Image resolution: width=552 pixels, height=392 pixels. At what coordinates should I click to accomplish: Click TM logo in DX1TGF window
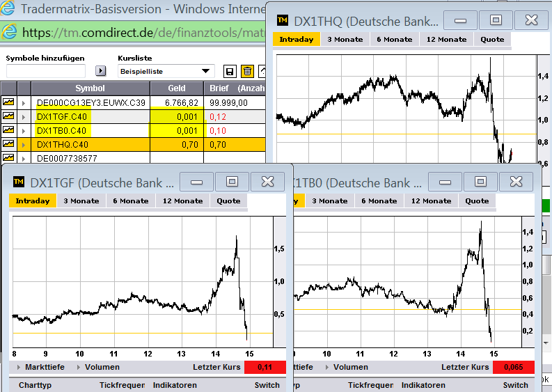pos(19,182)
